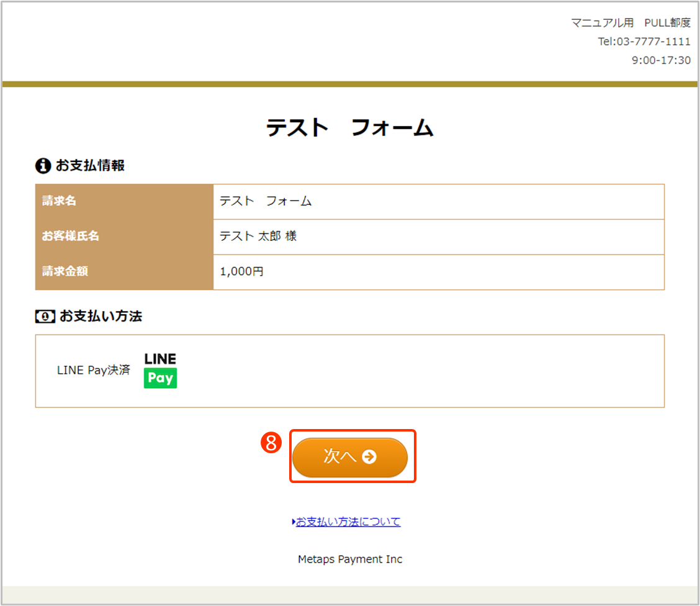Click the 9:00-17:30 business hours text
This screenshot has height=606, width=700.
tap(660, 60)
